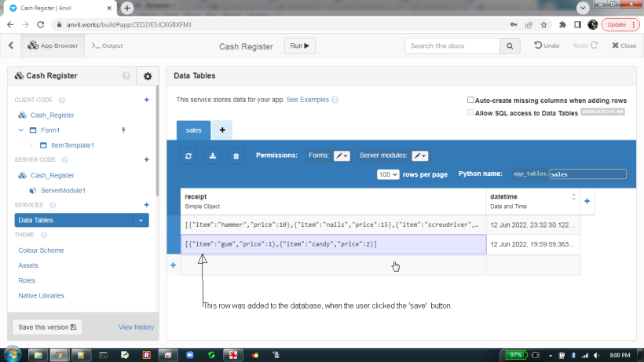Add new server code with plus
644x362 pixels.
pos(146,159)
